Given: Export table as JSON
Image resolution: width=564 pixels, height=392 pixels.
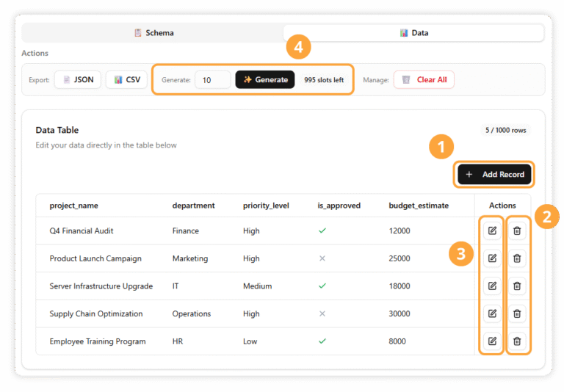Looking at the screenshot, I should point(78,79).
